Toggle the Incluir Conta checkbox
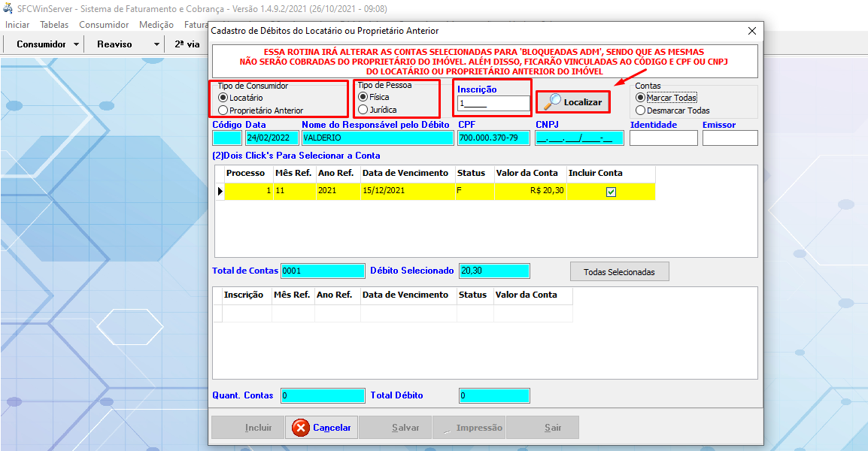868x451 pixels. click(611, 192)
